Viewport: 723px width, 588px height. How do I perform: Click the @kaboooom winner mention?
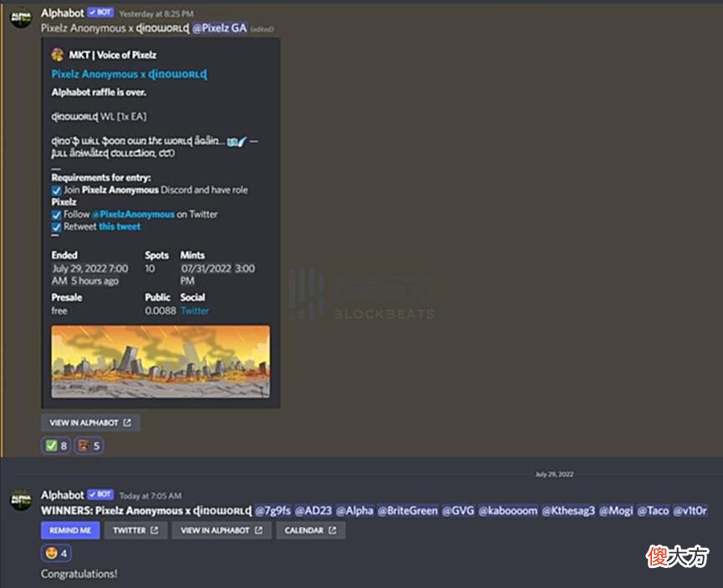click(507, 510)
